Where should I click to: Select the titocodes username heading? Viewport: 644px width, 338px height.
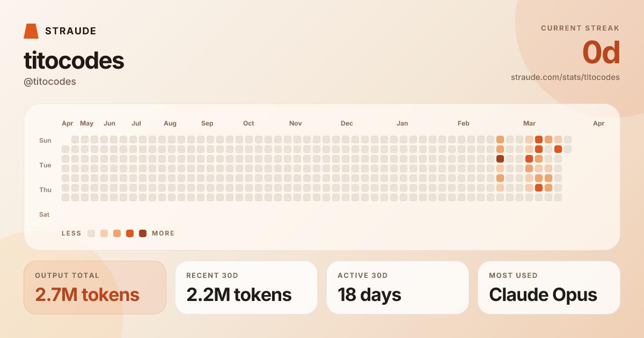click(74, 61)
